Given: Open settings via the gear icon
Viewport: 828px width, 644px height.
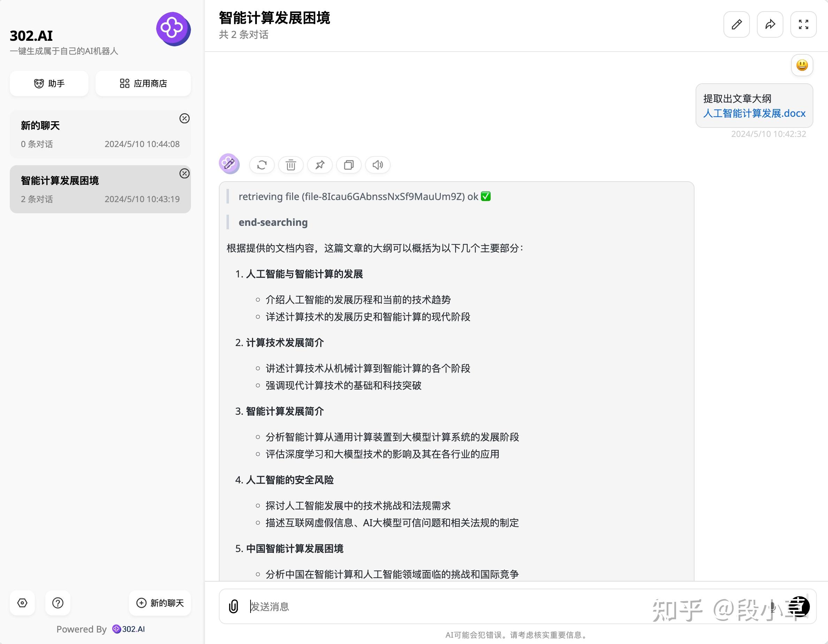Looking at the screenshot, I should [22, 603].
